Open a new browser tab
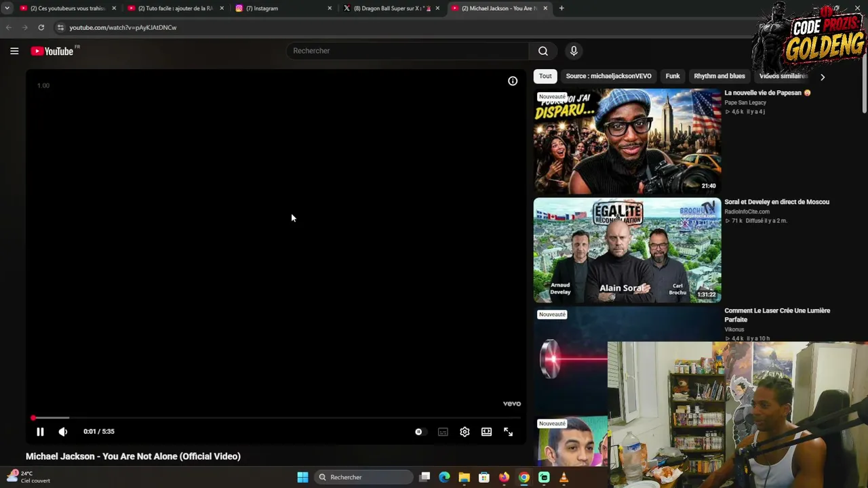This screenshot has height=488, width=868. [x=561, y=8]
